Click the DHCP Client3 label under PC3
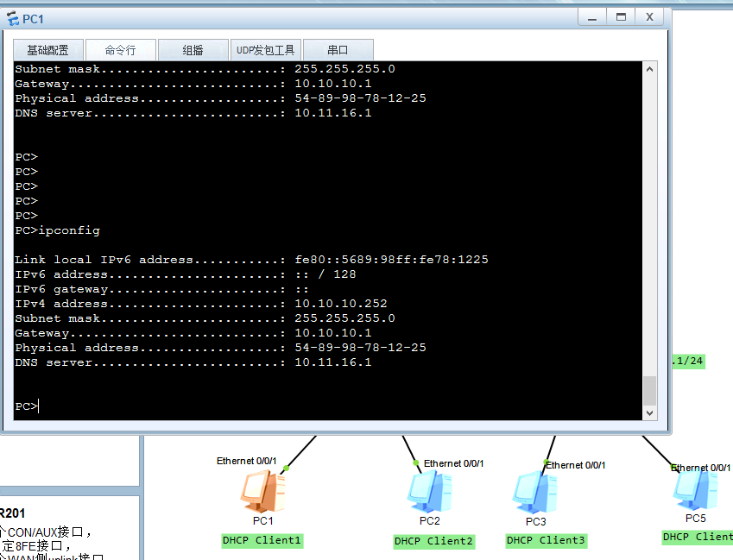 546,539
